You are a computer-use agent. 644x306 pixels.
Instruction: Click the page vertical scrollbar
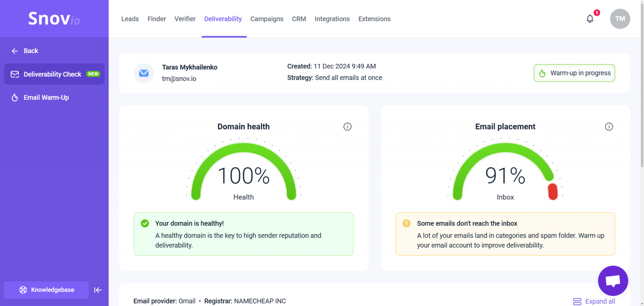pos(641,84)
